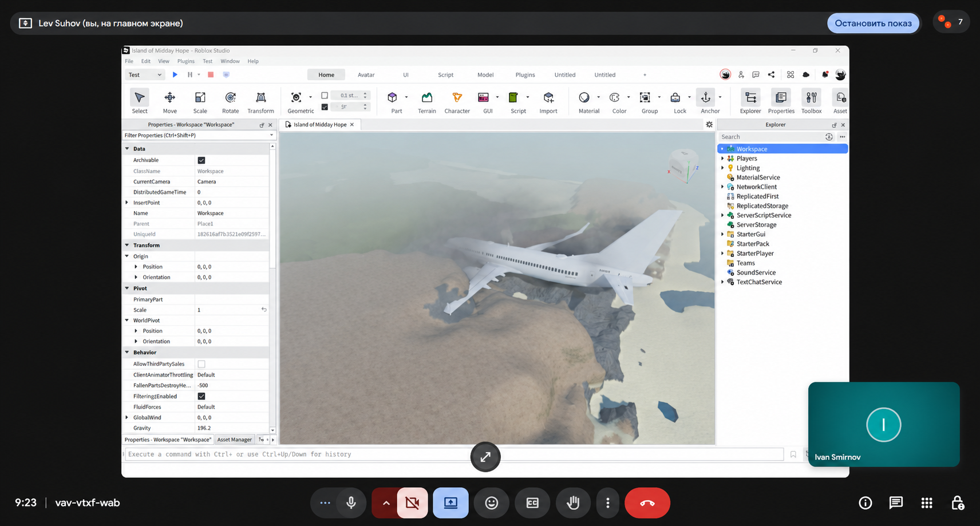Collapse the Transform properties section
980x526 pixels.
tap(127, 245)
